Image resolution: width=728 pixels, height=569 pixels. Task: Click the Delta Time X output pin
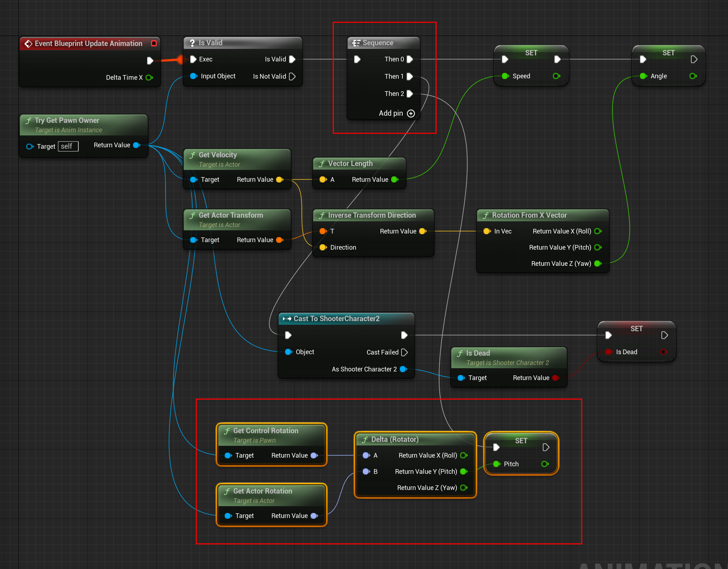pyautogui.click(x=149, y=78)
